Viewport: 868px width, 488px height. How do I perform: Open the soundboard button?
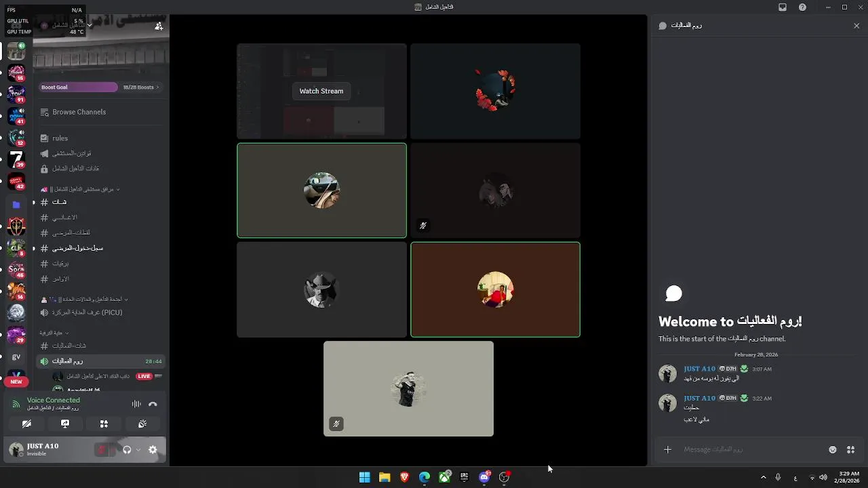(142, 424)
